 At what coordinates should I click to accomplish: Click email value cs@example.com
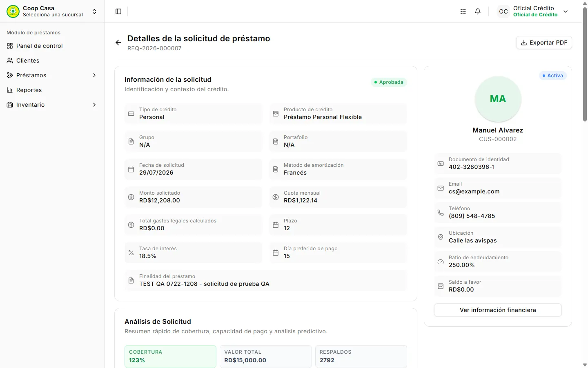point(474,191)
